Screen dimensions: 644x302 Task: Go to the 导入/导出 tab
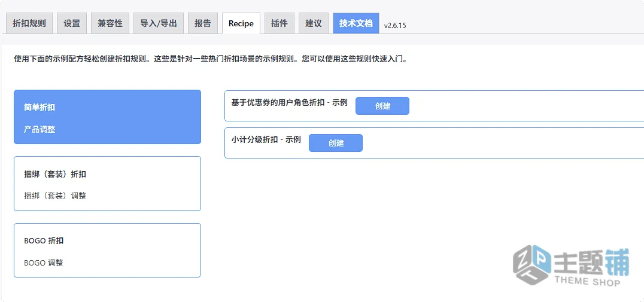point(159,23)
